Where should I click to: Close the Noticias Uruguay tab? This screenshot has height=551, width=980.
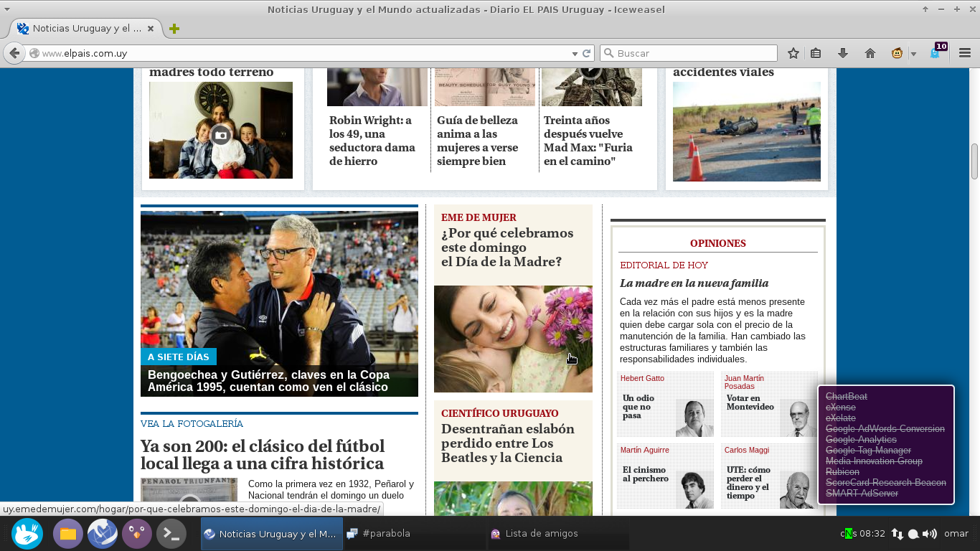[151, 29]
